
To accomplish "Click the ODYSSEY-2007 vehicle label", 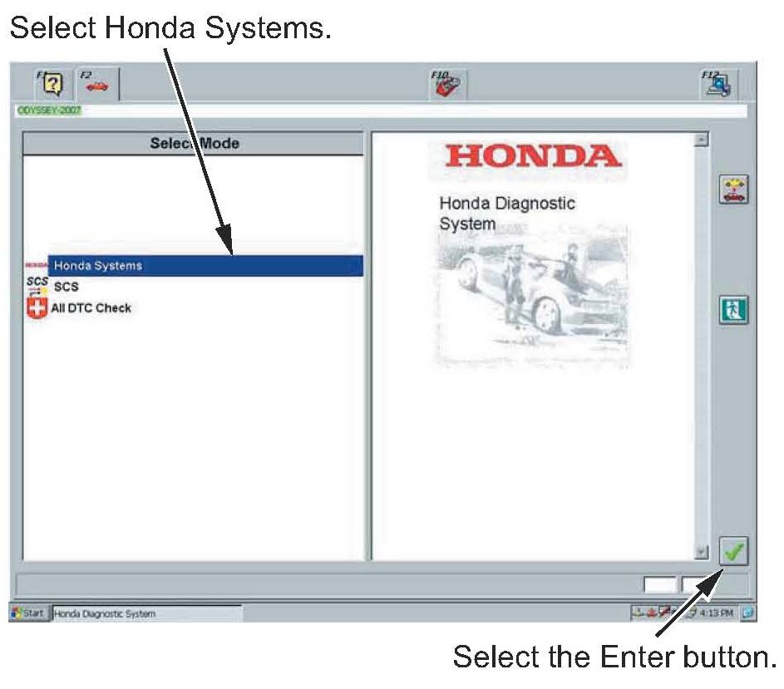I will pyautogui.click(x=50, y=111).
